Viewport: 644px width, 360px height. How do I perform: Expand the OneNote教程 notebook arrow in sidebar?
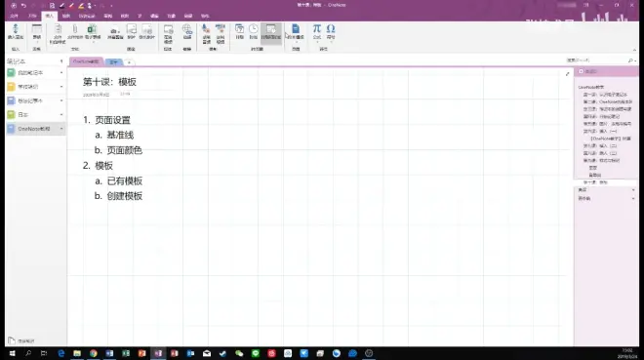(x=61, y=129)
